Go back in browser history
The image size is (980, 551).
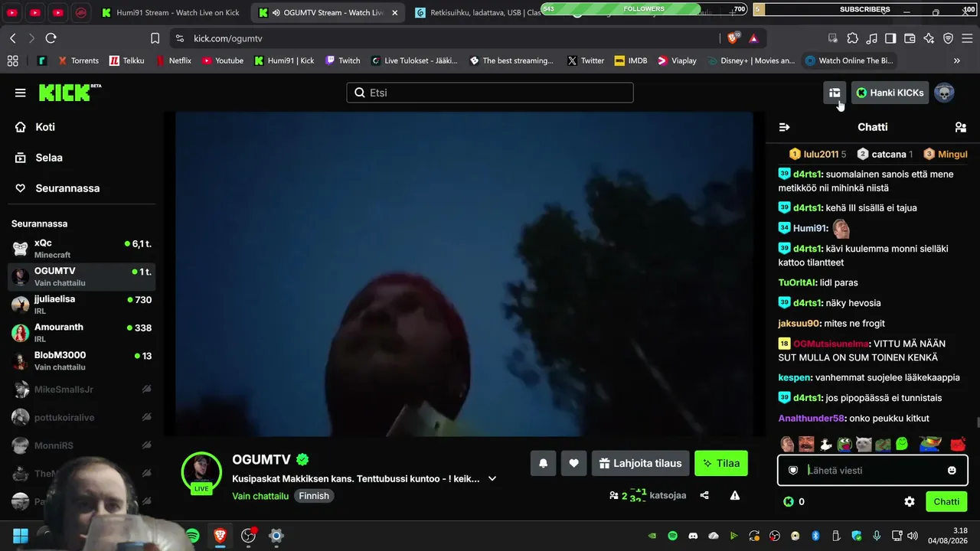point(13,38)
